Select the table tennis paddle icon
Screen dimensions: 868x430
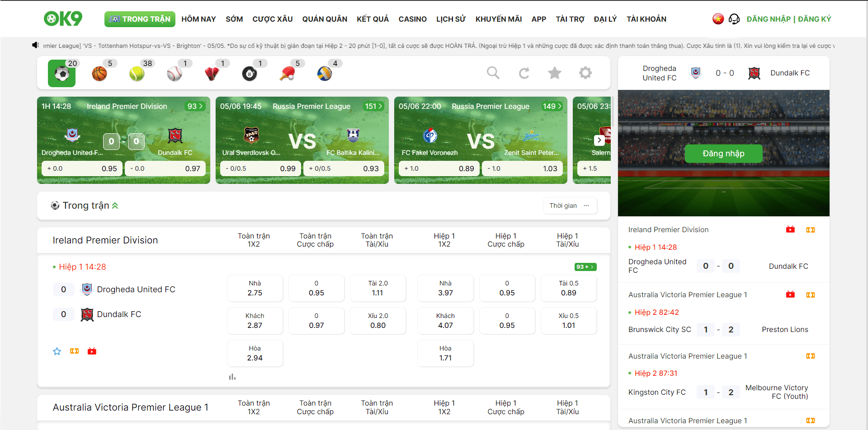tap(287, 73)
